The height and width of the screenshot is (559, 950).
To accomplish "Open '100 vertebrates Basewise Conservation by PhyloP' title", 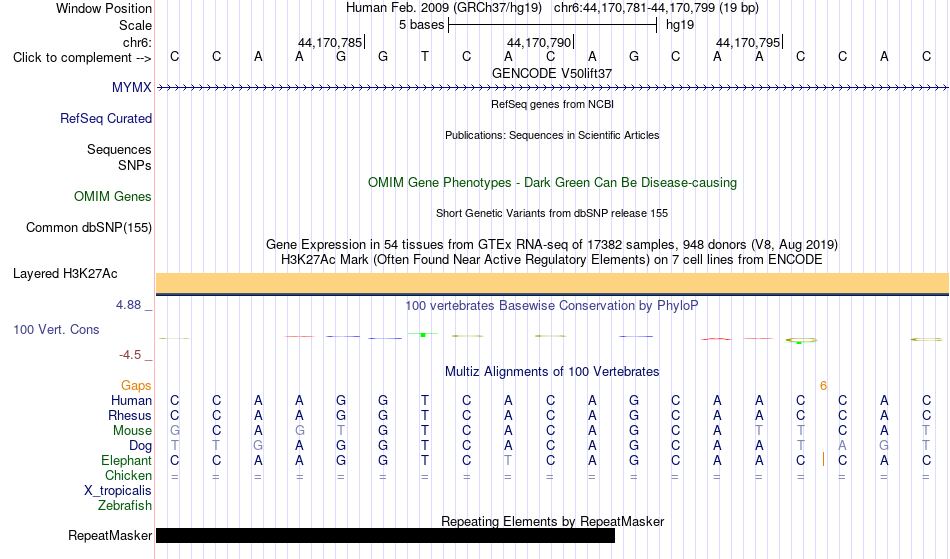I will click(x=552, y=305).
